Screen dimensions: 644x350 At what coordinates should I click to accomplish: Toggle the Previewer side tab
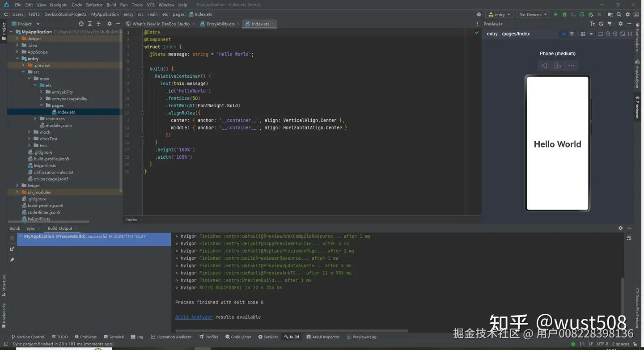pyautogui.click(x=637, y=107)
